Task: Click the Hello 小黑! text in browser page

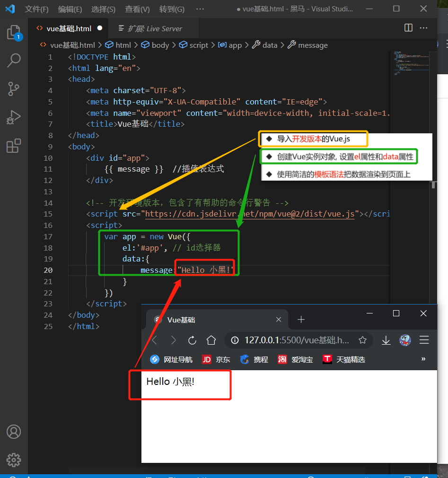Action: click(170, 382)
